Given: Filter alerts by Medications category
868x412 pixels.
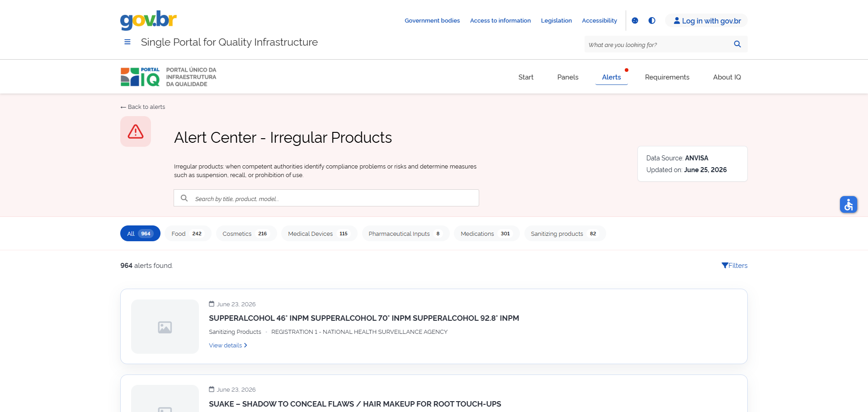Looking at the screenshot, I should [x=486, y=234].
